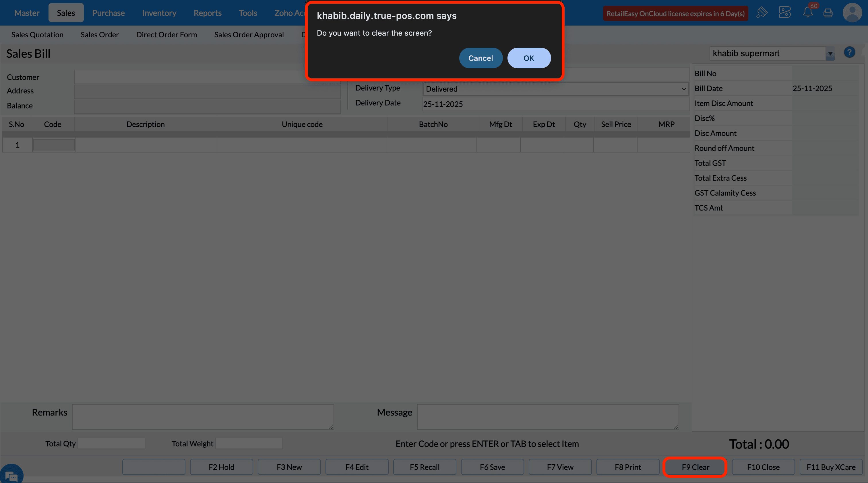Click the license expiry warning banner

tap(675, 13)
